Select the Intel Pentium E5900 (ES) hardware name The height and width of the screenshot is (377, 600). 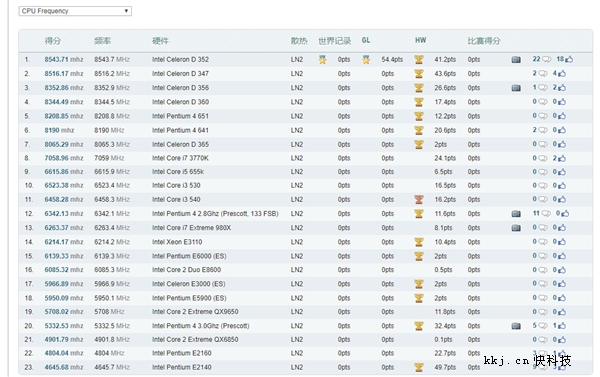coord(189,298)
